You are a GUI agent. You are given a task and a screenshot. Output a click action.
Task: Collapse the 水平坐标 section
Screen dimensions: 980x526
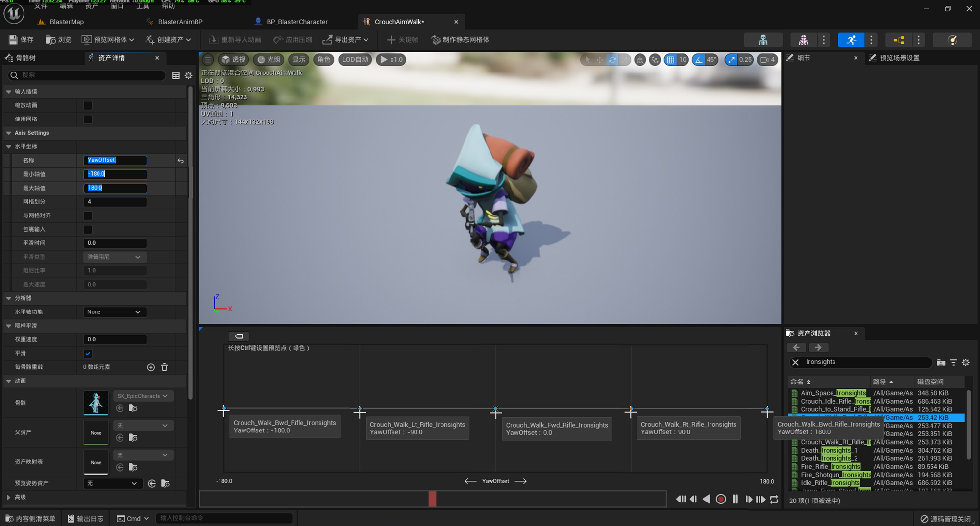coord(8,146)
